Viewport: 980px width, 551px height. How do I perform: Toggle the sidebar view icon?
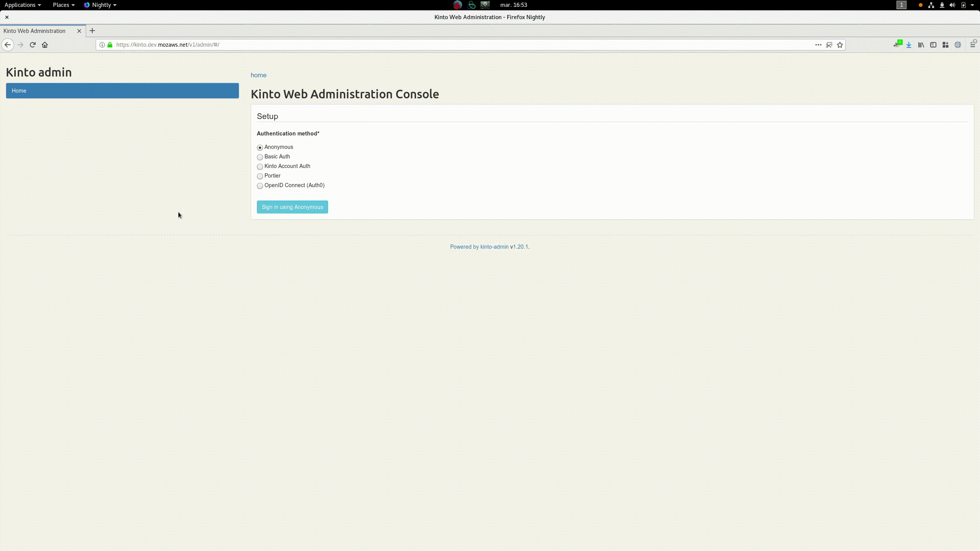tap(933, 45)
